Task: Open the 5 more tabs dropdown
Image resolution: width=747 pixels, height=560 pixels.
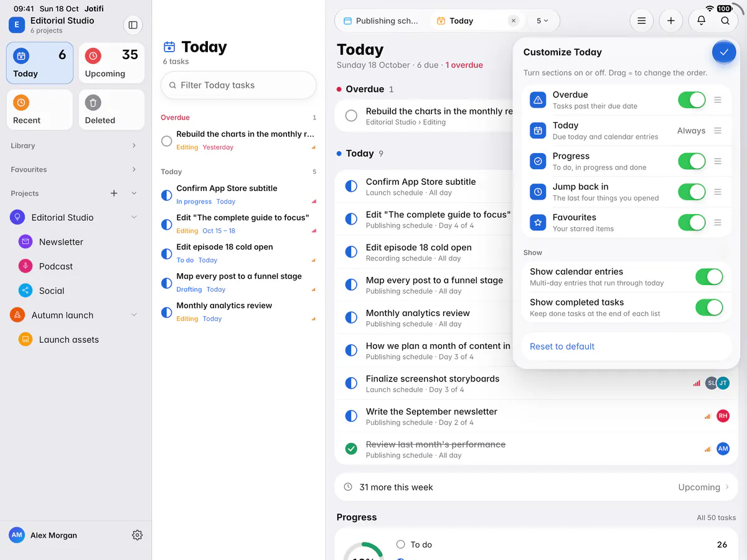Action: (542, 21)
